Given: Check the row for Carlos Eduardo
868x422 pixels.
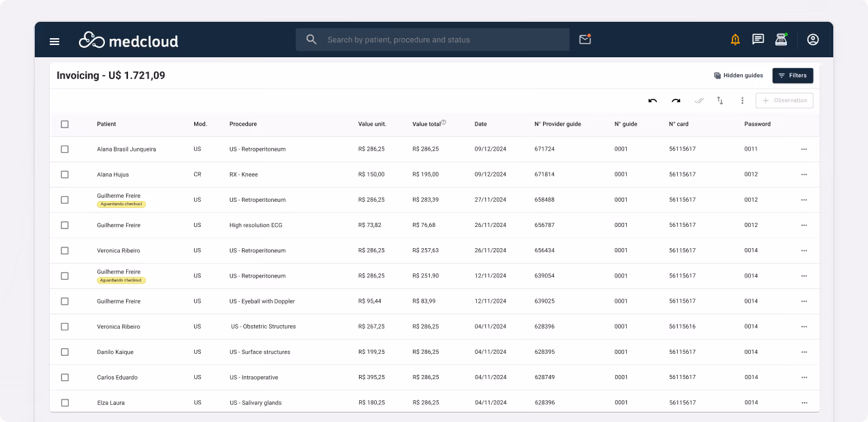Looking at the screenshot, I should pos(65,377).
